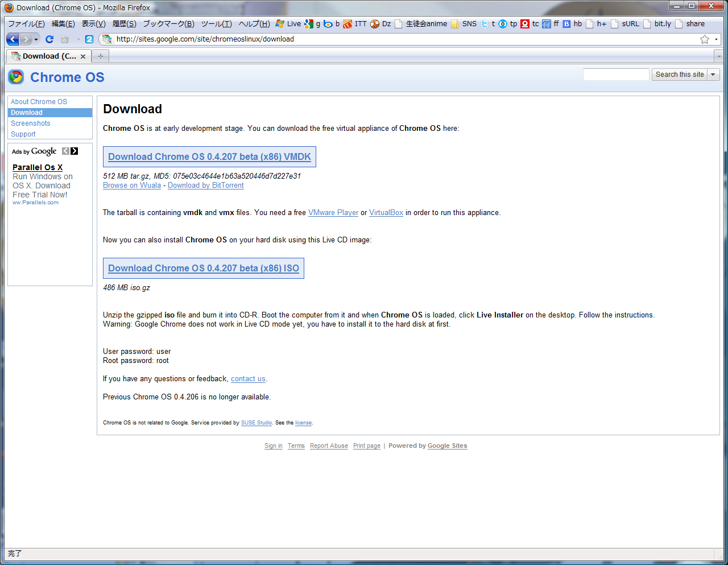Open the VirtualBox link
The image size is (728, 565).
coord(386,213)
